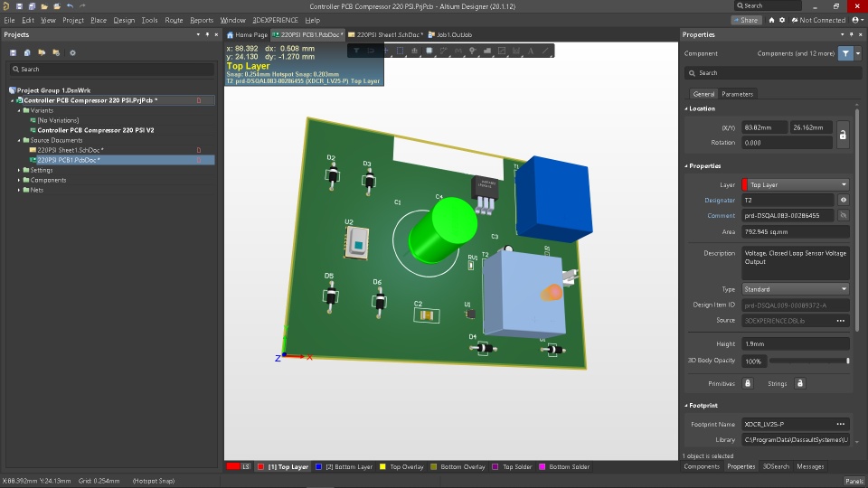The image size is (868, 488).
Task: Select the place line tool in active bar
Action: pyautogui.click(x=545, y=51)
